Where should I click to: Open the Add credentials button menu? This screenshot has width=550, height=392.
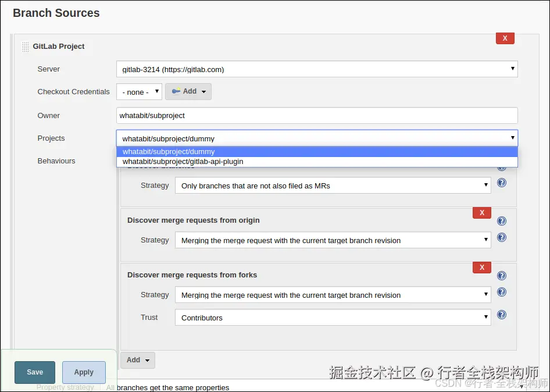click(x=188, y=91)
